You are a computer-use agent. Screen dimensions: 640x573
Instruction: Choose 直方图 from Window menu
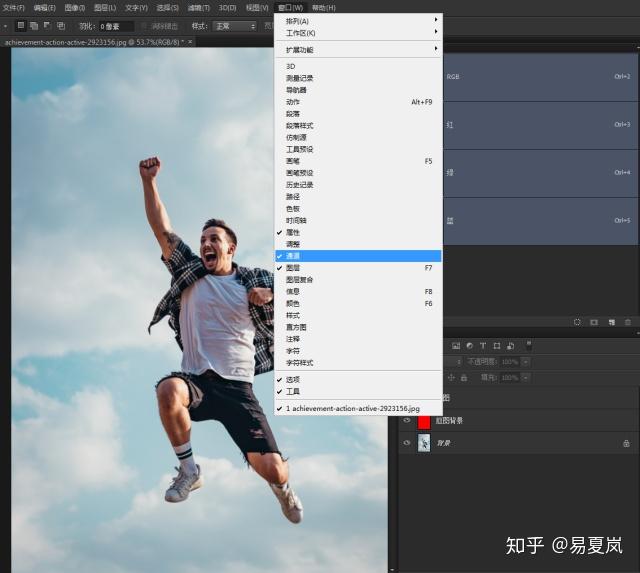tap(358, 327)
